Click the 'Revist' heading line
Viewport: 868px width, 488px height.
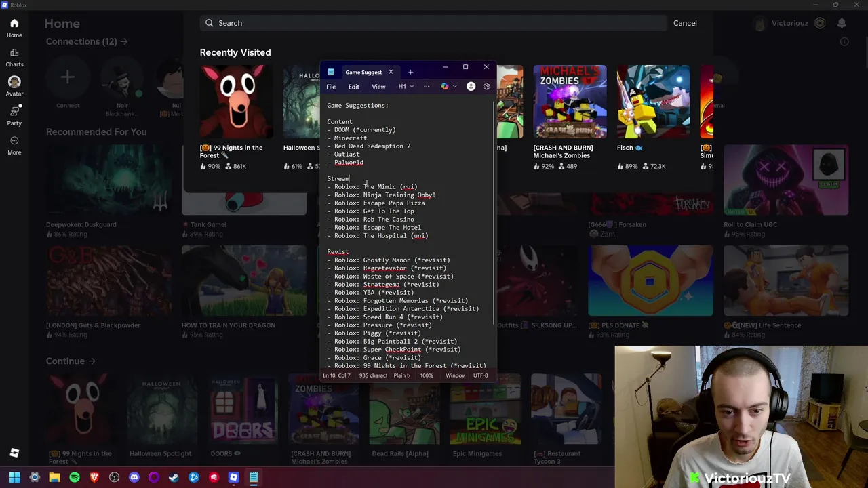[x=338, y=251]
